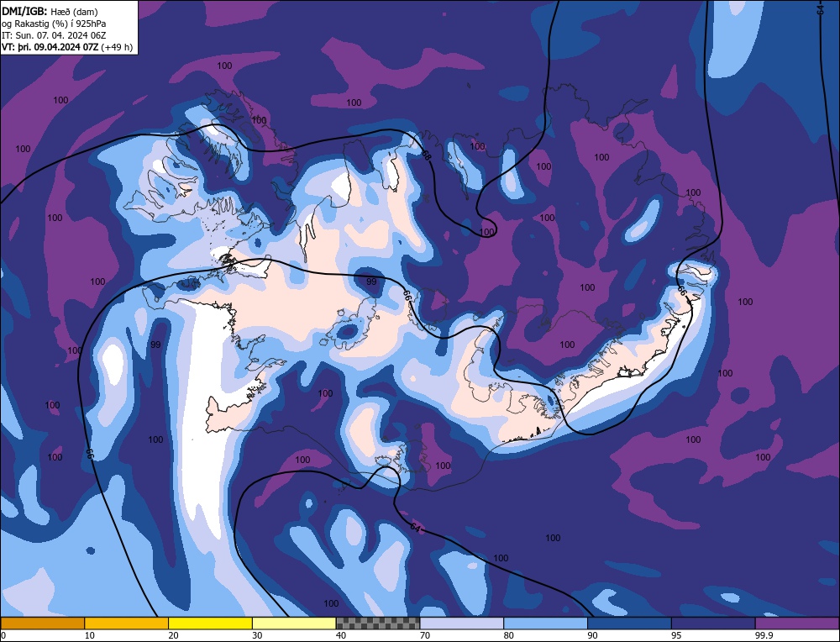This screenshot has width=840, height=642.
Task: Choose the medium blue 90–95 legend swatch
Action: [x=630, y=624]
